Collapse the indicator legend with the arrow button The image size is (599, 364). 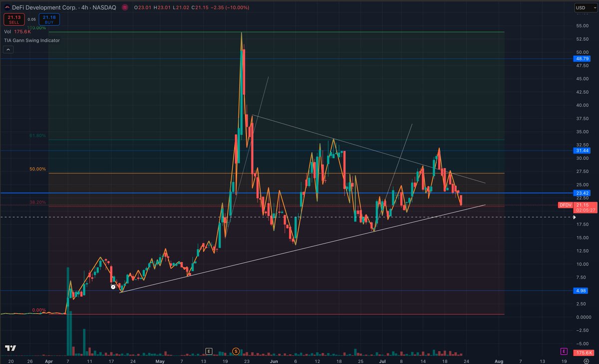pyautogui.click(x=8, y=49)
